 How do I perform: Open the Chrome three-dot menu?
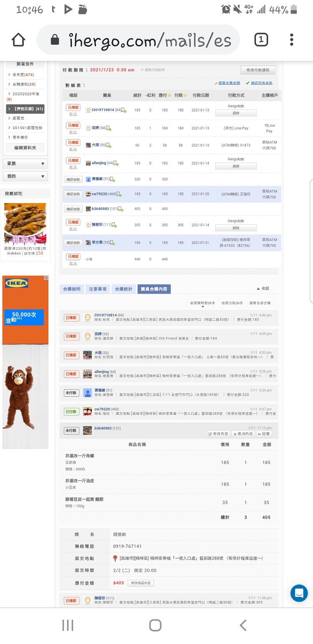point(291,40)
